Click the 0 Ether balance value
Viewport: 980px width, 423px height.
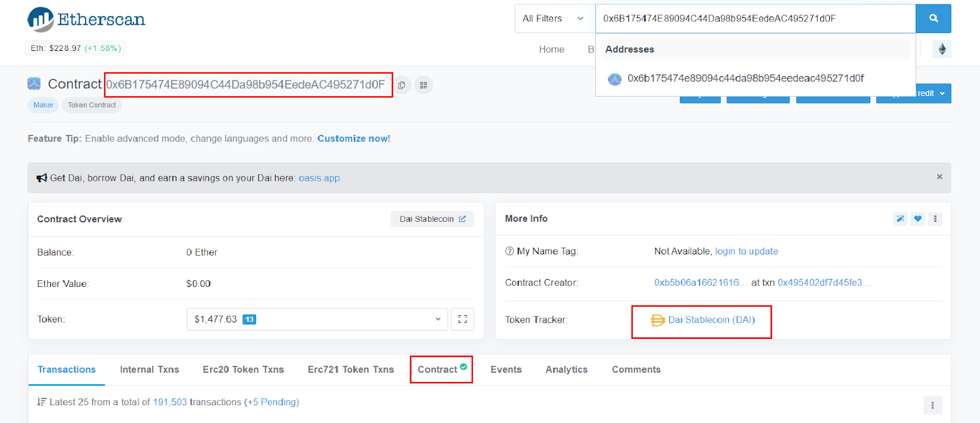pos(202,252)
